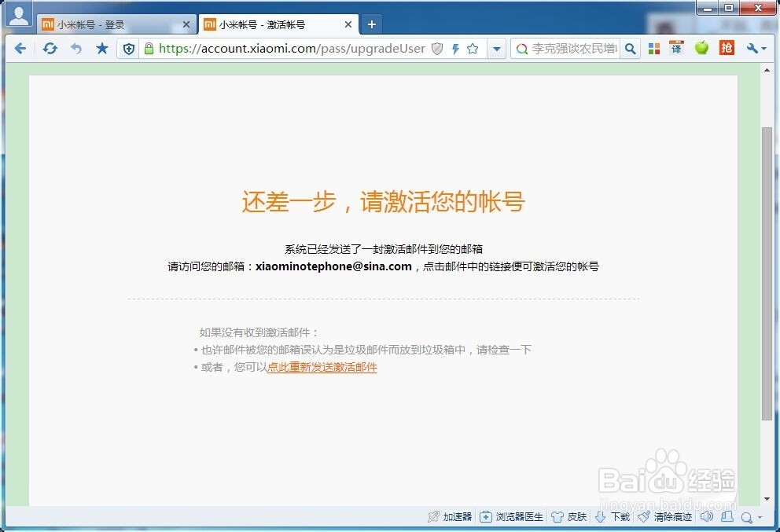This screenshot has height=532, width=780.
Task: Open the zoom level dropdown in status bar
Action: [x=747, y=517]
